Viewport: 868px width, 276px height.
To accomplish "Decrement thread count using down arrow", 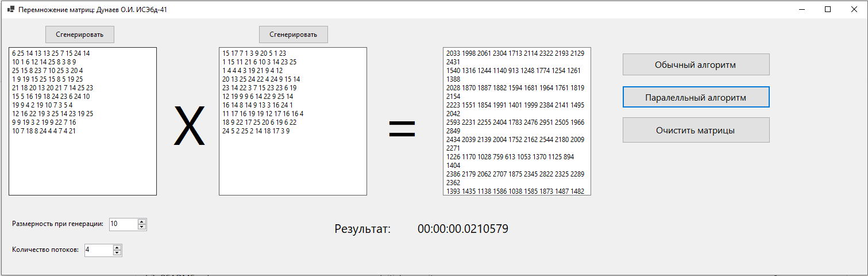I will click(x=117, y=253).
